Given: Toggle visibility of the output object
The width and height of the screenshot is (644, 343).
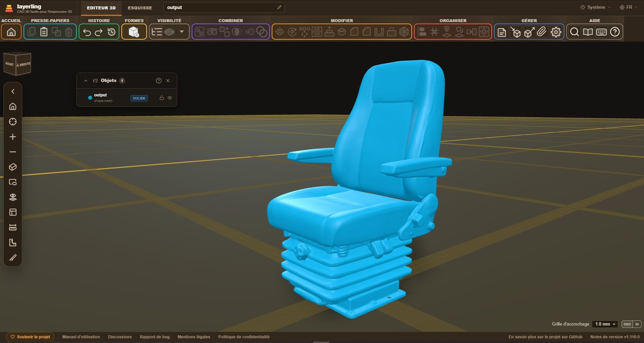Looking at the screenshot, I should point(170,98).
